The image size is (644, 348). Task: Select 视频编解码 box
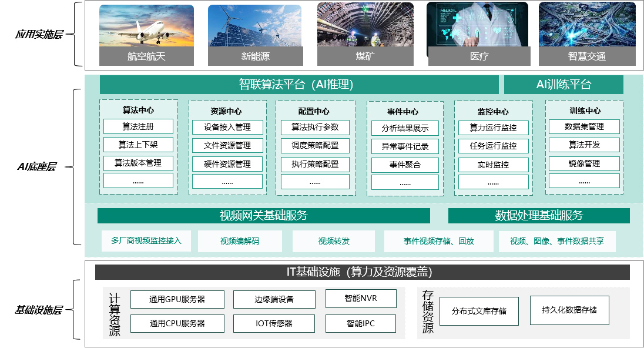click(x=240, y=241)
